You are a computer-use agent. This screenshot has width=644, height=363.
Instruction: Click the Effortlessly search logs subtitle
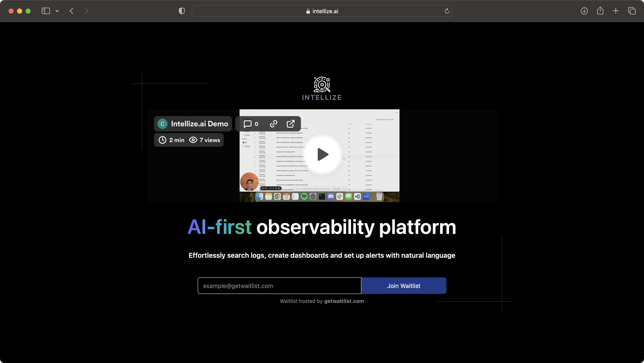tap(322, 255)
